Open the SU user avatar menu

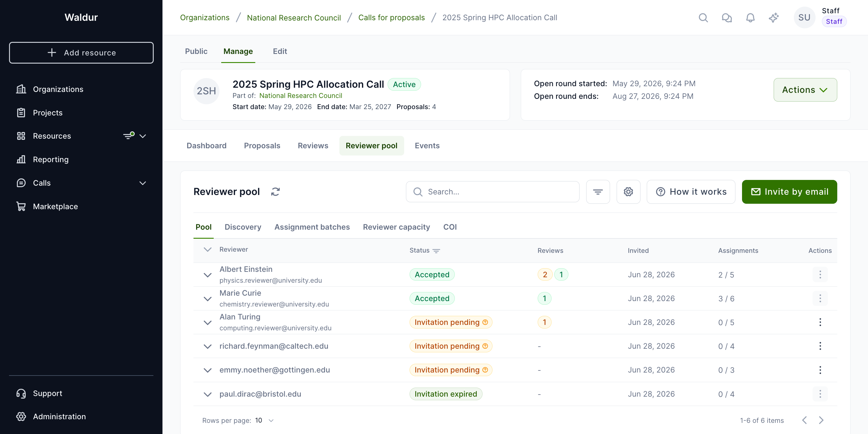(804, 17)
